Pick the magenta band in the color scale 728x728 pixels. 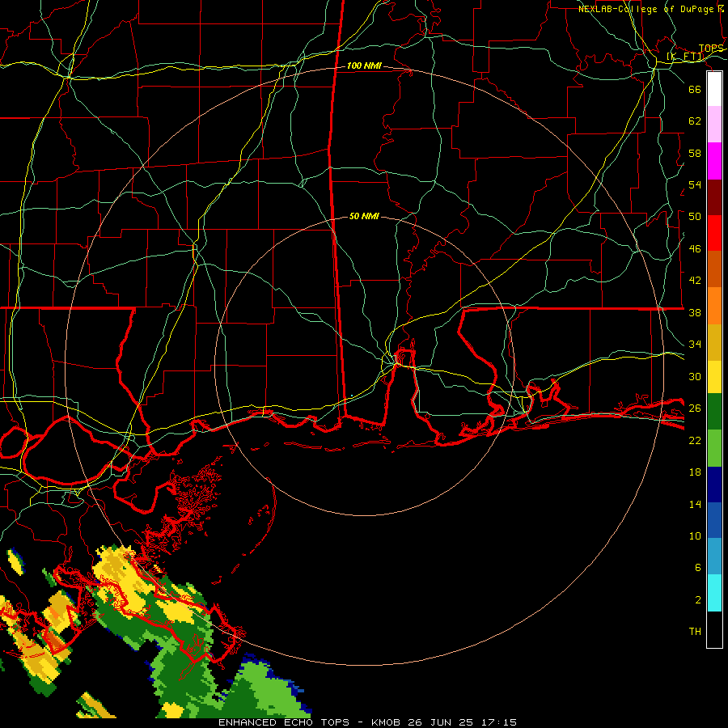click(x=714, y=161)
